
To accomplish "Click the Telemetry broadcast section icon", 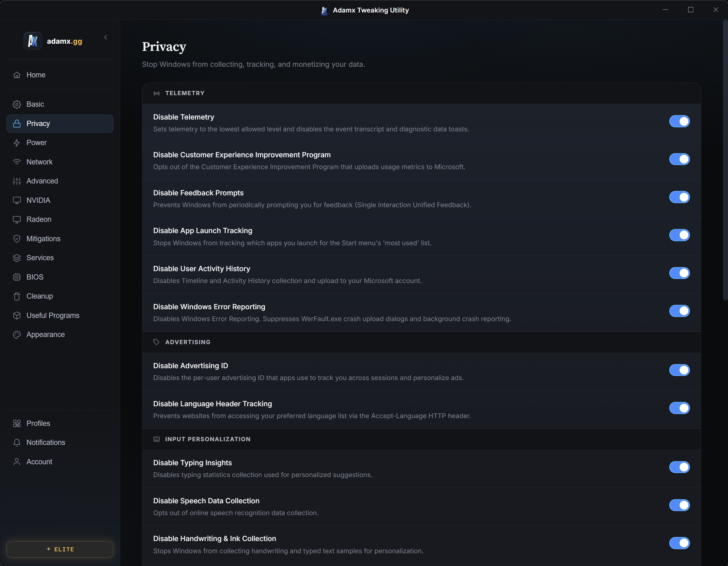I will pyautogui.click(x=156, y=93).
